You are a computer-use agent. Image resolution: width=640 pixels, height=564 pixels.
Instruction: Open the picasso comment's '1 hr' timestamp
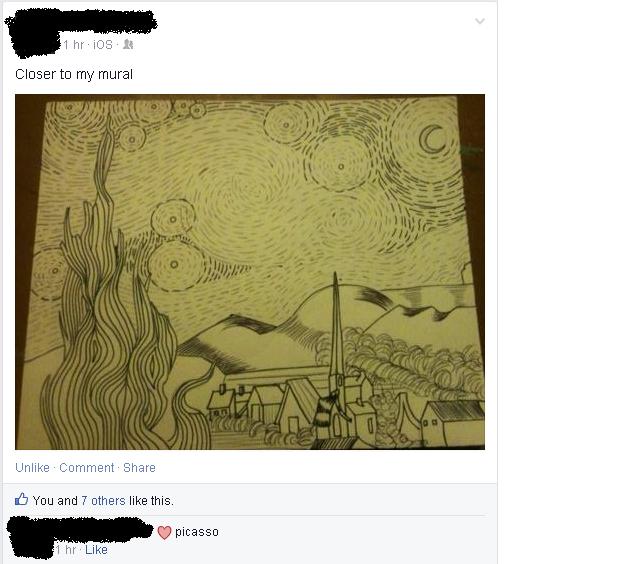66,550
